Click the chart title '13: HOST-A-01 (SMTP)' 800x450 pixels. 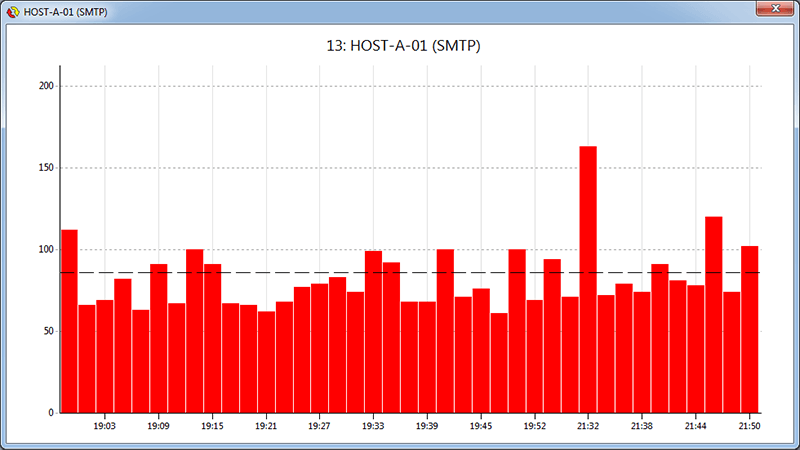click(403, 46)
